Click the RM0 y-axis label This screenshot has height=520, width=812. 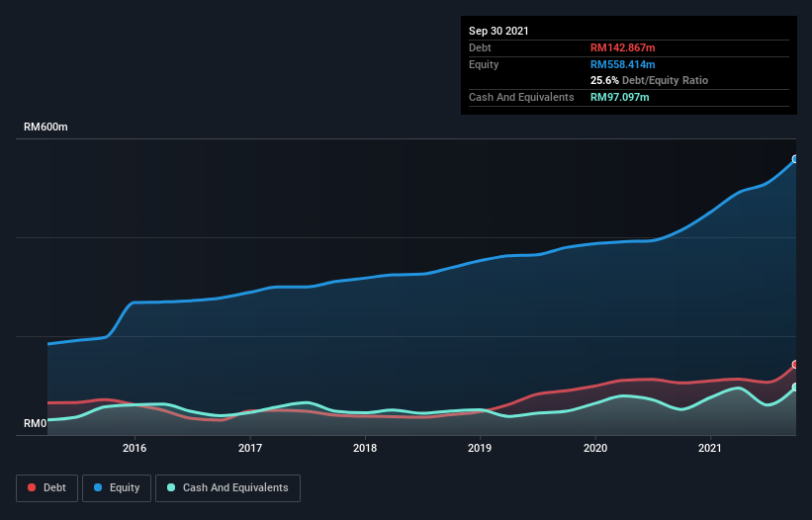coord(36,423)
